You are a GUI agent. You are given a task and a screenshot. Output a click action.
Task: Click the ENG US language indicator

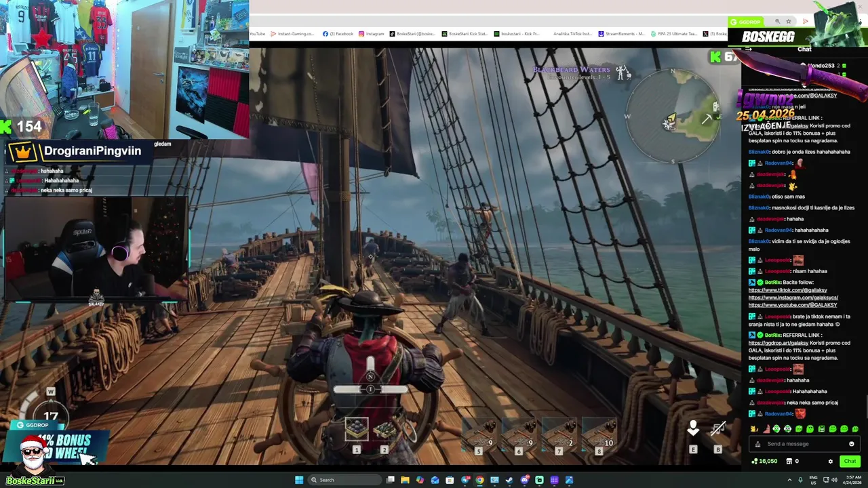(812, 480)
